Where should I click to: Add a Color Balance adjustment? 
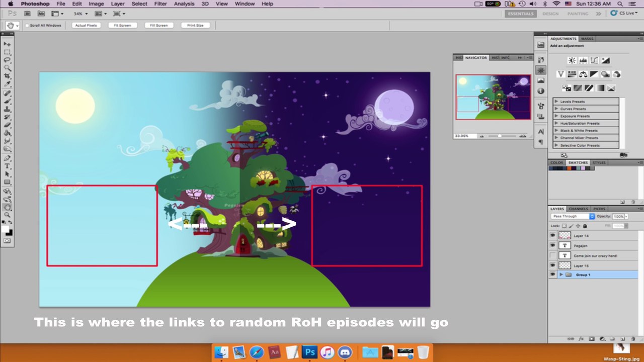(x=583, y=74)
